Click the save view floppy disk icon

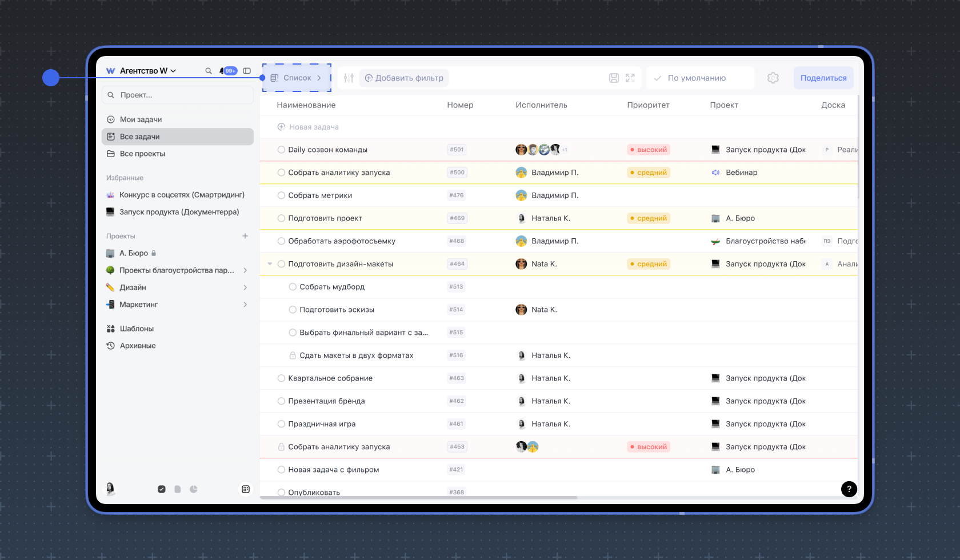[x=614, y=78]
